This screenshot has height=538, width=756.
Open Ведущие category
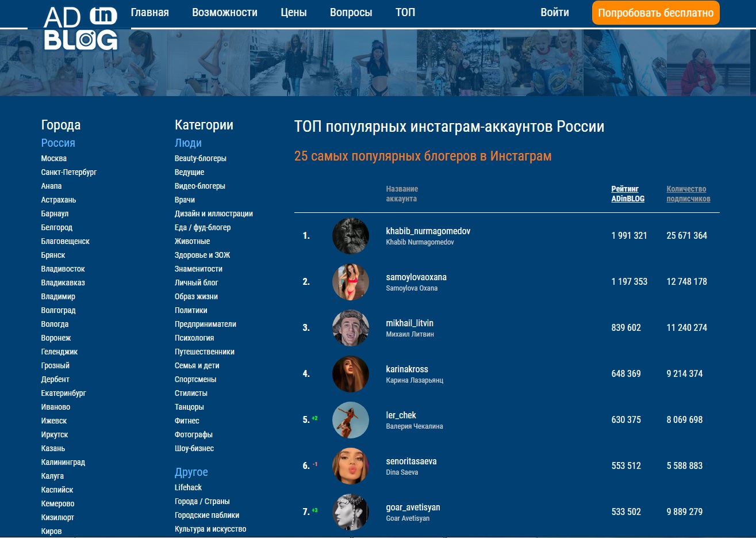190,172
